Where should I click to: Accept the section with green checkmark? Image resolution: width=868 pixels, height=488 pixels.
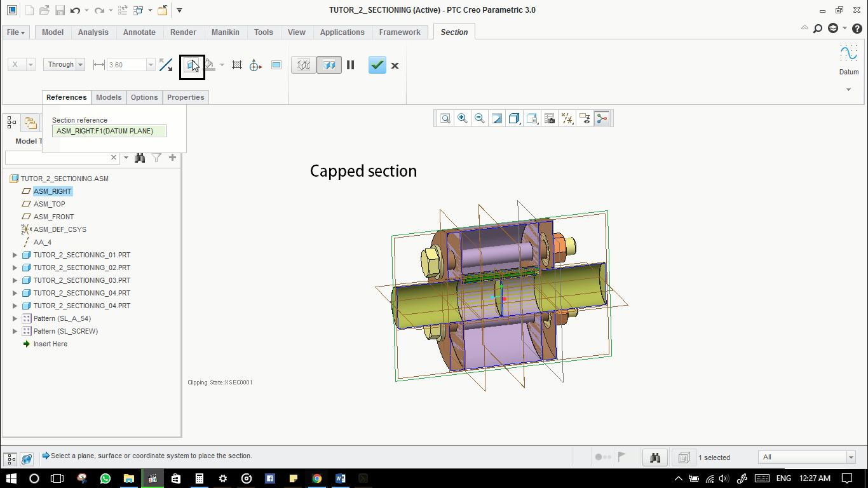point(377,65)
